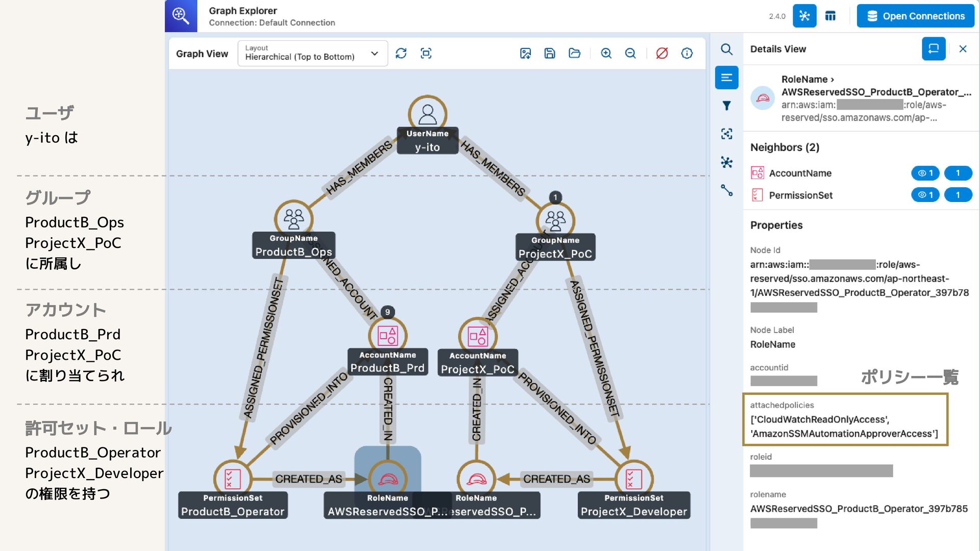
Task: Open the sidebar search icon
Action: pyautogui.click(x=726, y=49)
